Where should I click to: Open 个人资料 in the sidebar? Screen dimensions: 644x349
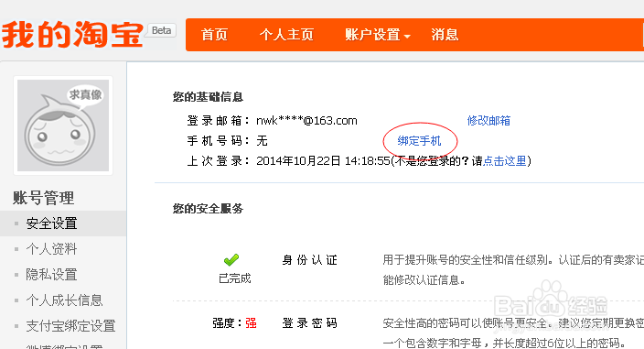(52, 249)
